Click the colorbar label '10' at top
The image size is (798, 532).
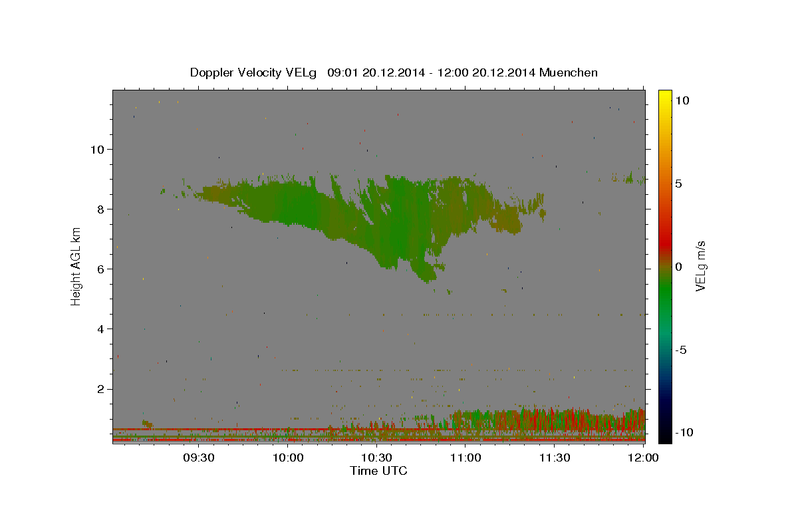[682, 100]
